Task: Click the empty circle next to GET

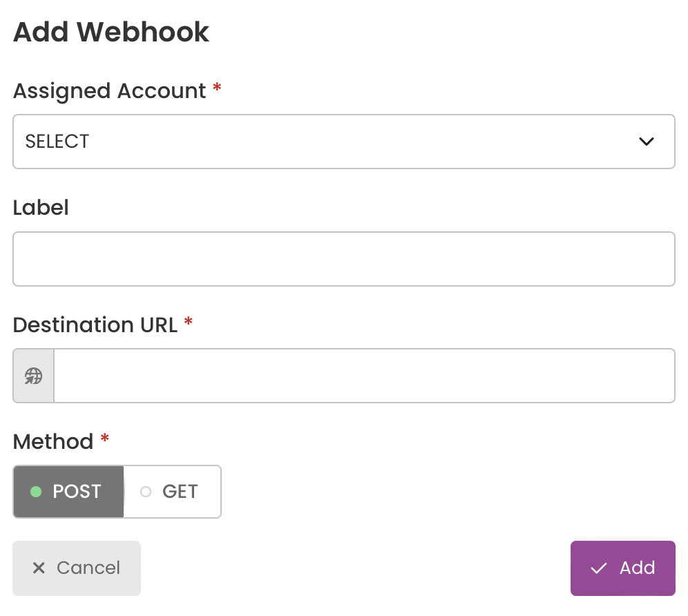Action: [146, 492]
